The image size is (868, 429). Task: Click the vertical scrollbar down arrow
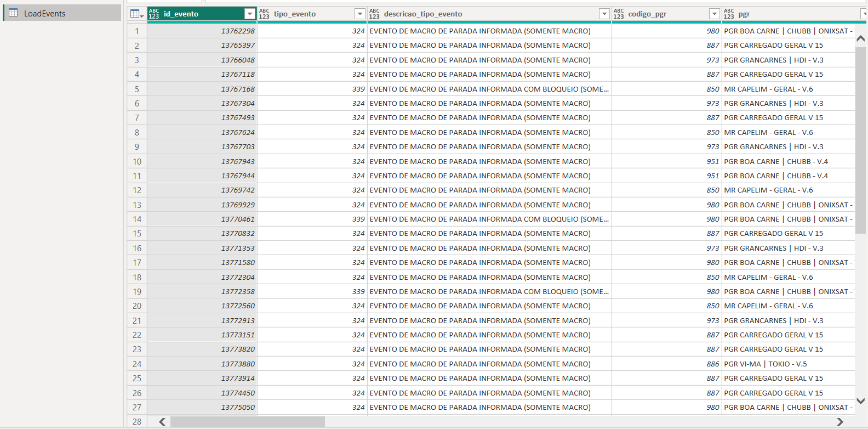[x=861, y=401]
